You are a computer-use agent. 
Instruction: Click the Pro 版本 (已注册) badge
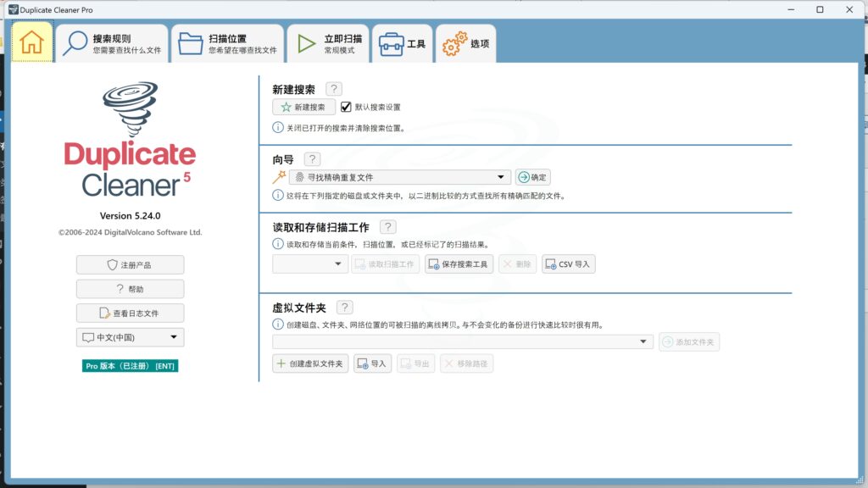point(130,366)
